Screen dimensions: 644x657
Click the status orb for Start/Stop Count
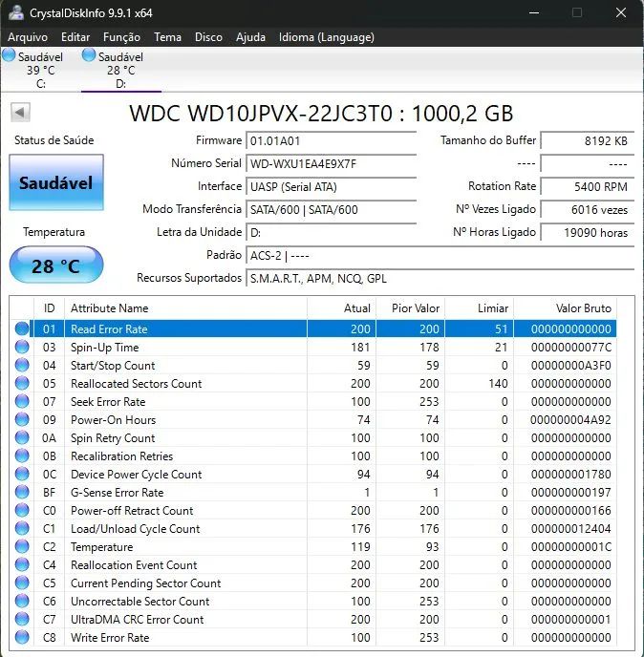(x=22, y=365)
